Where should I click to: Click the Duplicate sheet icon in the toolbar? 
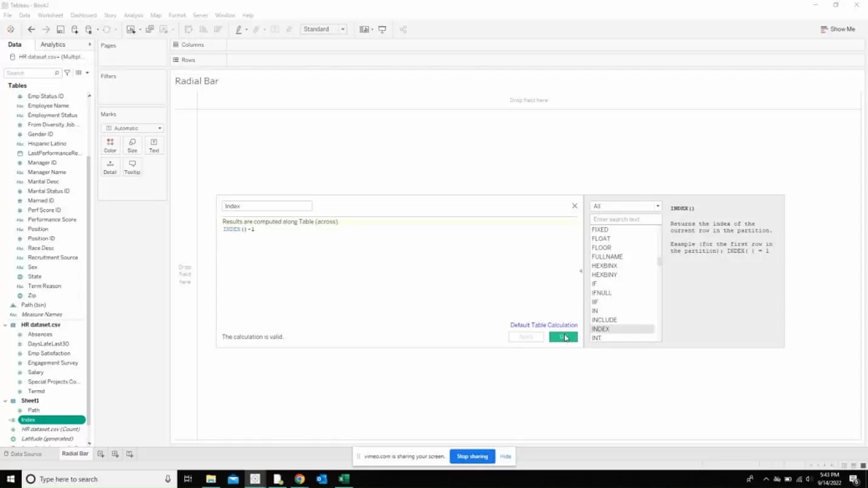click(149, 29)
